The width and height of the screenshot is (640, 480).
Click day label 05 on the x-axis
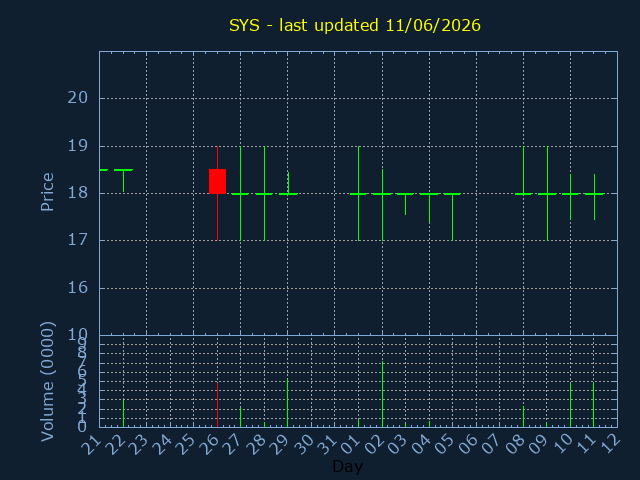coord(445,444)
